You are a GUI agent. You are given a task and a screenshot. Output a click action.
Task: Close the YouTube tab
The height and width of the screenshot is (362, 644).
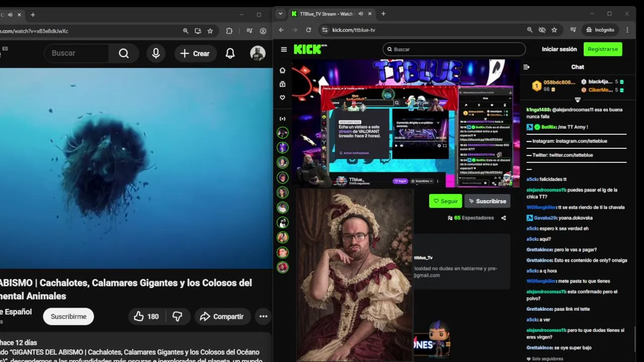point(19,15)
